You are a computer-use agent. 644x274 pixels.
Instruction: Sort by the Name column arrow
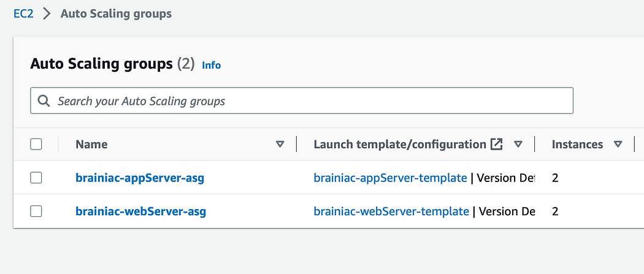point(280,145)
